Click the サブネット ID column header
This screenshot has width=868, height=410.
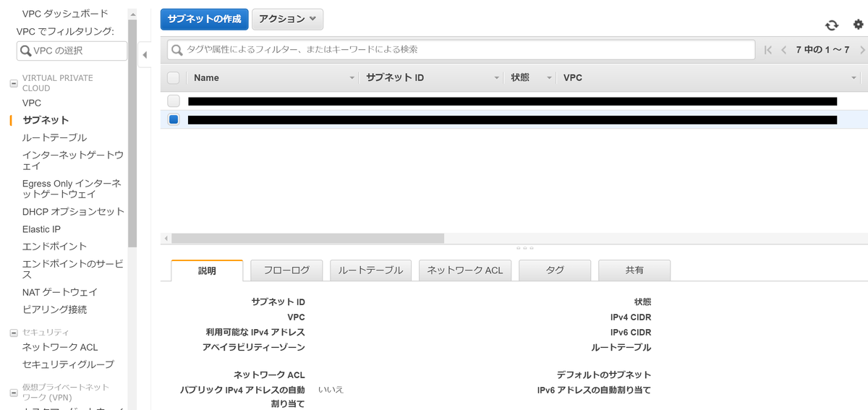395,77
